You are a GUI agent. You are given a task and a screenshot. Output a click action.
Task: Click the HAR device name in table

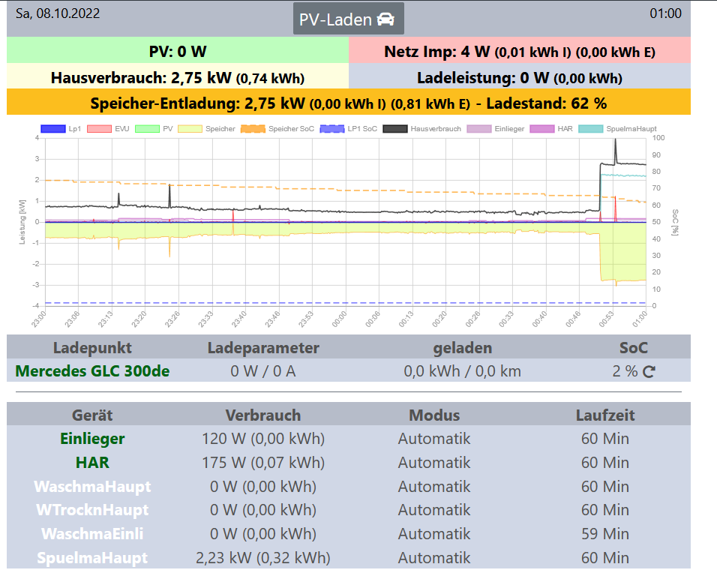click(92, 463)
